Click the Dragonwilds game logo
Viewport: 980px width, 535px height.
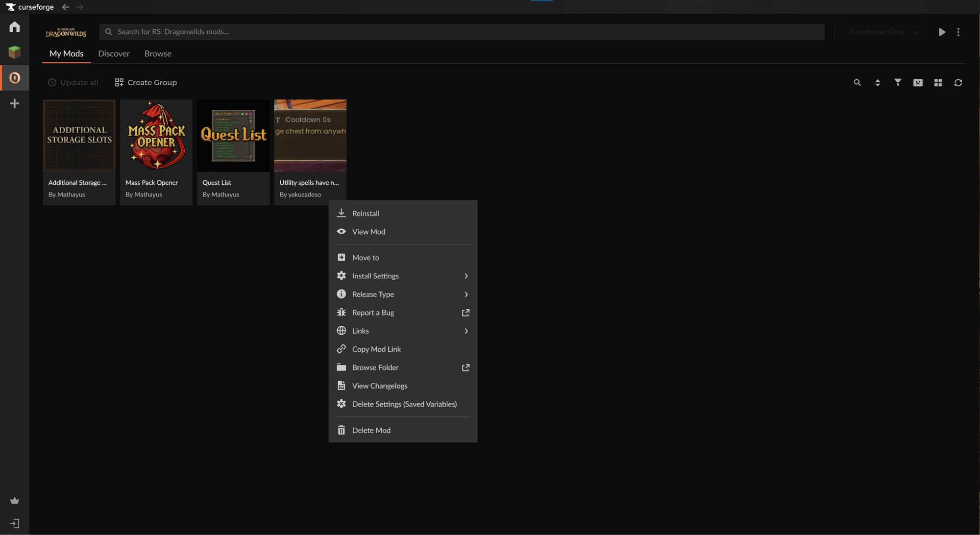coord(66,32)
